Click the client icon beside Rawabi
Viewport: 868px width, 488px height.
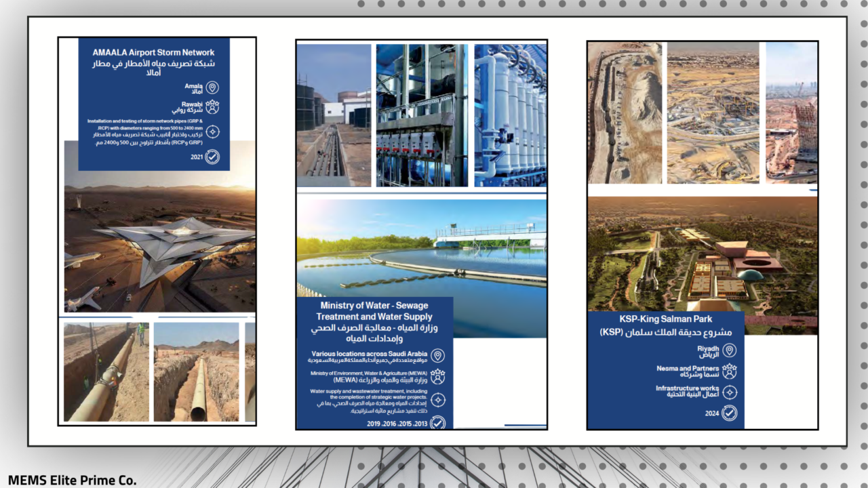pyautogui.click(x=212, y=106)
